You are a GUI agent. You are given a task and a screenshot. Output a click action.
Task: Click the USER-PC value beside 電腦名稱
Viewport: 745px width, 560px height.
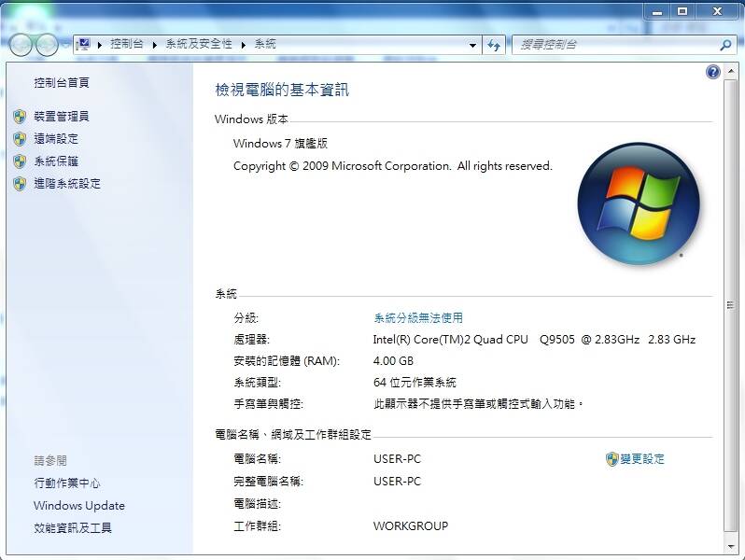click(x=397, y=459)
